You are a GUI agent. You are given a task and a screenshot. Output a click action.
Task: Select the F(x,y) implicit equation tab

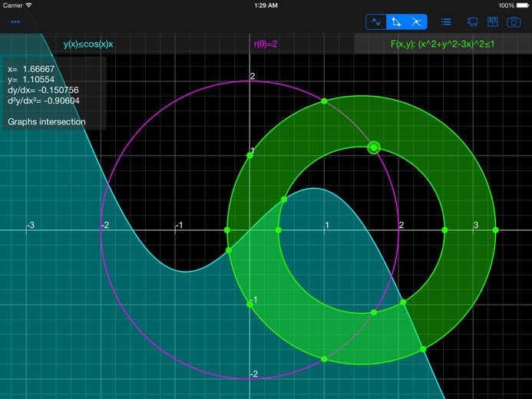point(443,44)
